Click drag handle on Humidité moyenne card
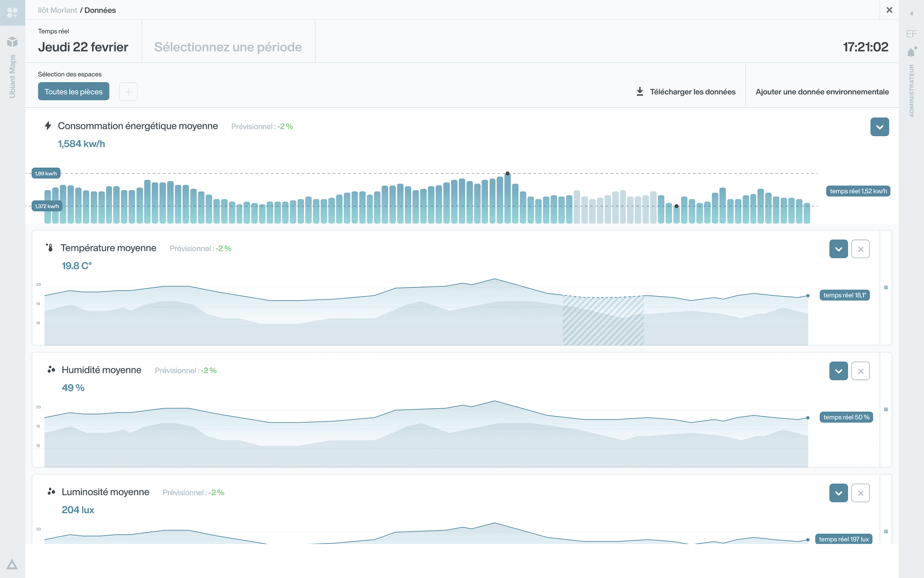This screenshot has width=924, height=578. coord(886,409)
